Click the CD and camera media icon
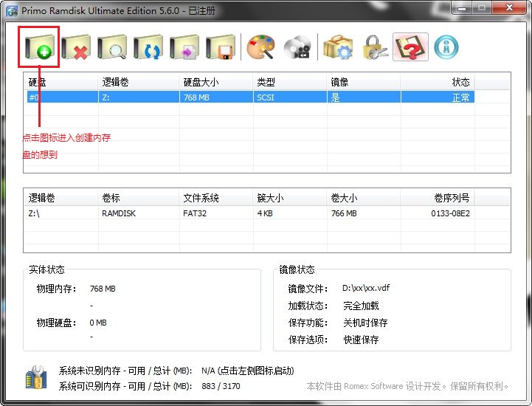Viewport: 532px width, 406px height. tap(297, 47)
